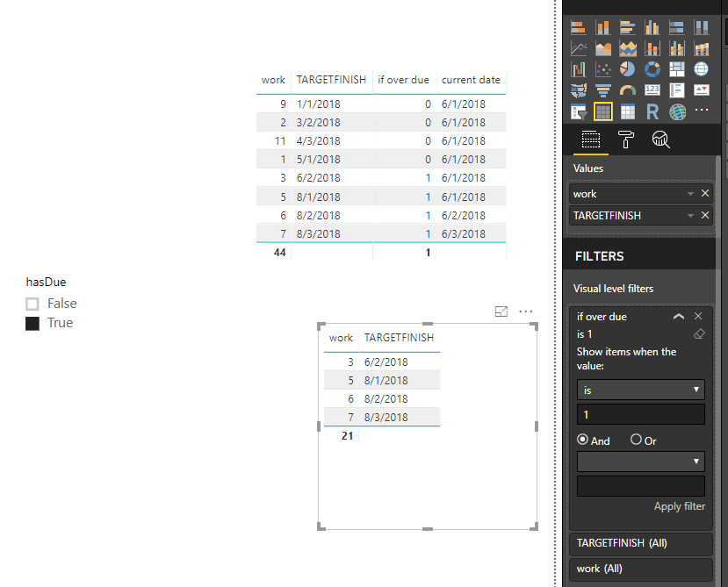Select the stacked bar chart visualization
The height and width of the screenshot is (587, 728).
click(x=578, y=27)
